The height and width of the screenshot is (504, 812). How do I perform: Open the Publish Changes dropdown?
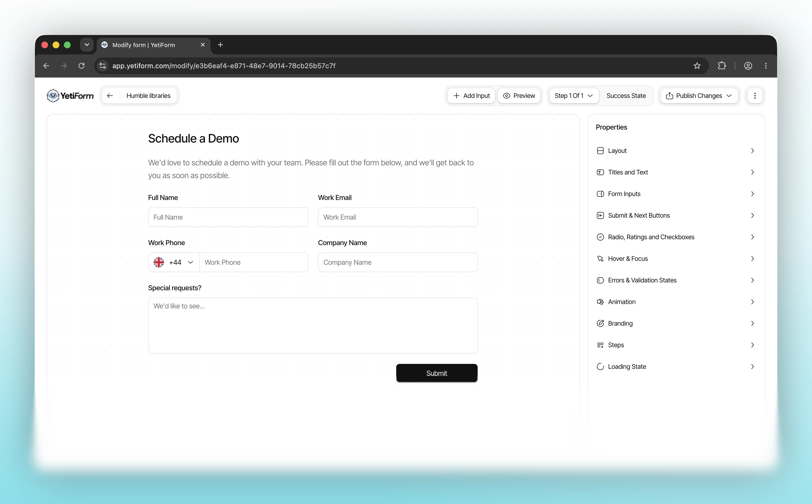click(x=699, y=96)
